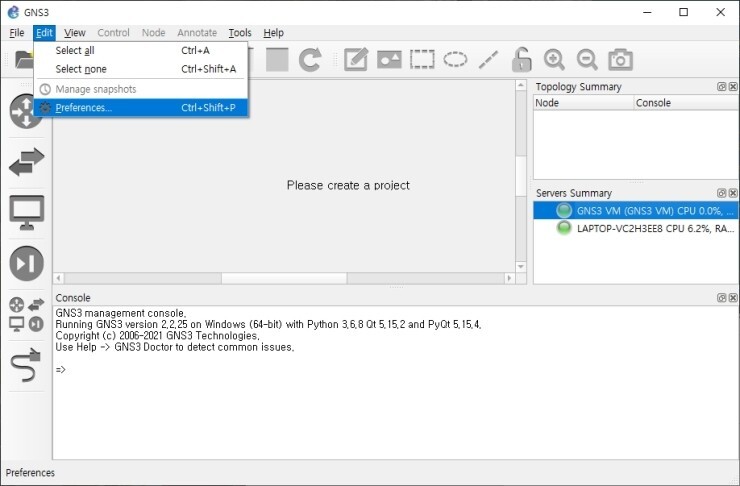Click the Console column header in Topology Summary

(686, 103)
